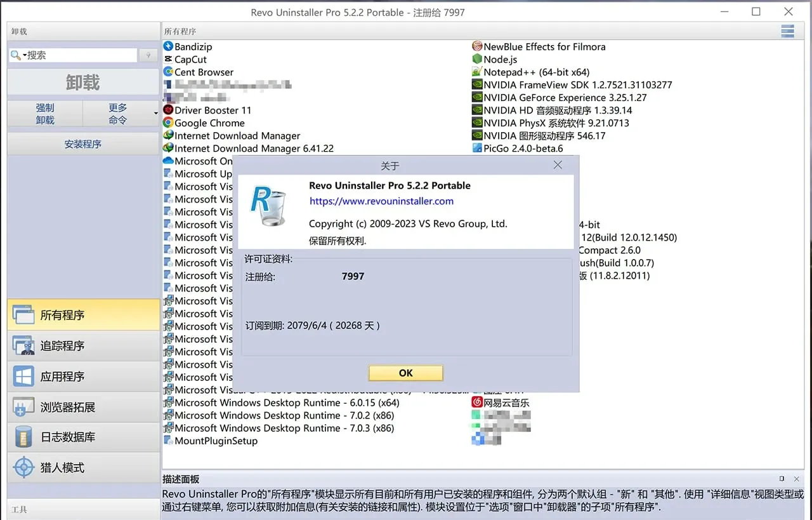Click the Cent Browser icon
The image size is (812, 520).
point(168,72)
